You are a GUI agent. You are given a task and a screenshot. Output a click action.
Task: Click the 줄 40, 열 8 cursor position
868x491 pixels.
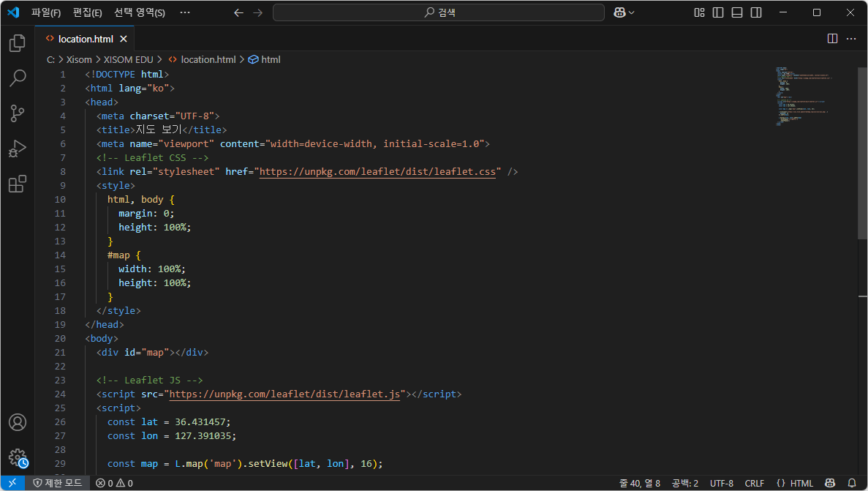639,483
